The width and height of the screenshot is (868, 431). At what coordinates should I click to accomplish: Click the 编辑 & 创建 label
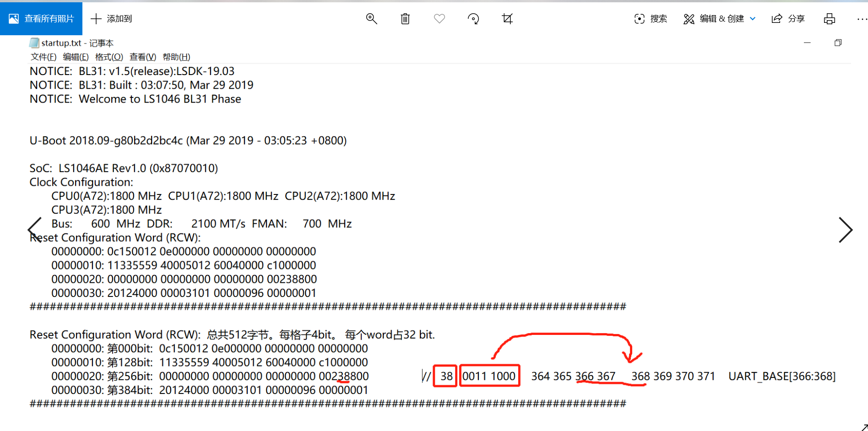click(721, 19)
